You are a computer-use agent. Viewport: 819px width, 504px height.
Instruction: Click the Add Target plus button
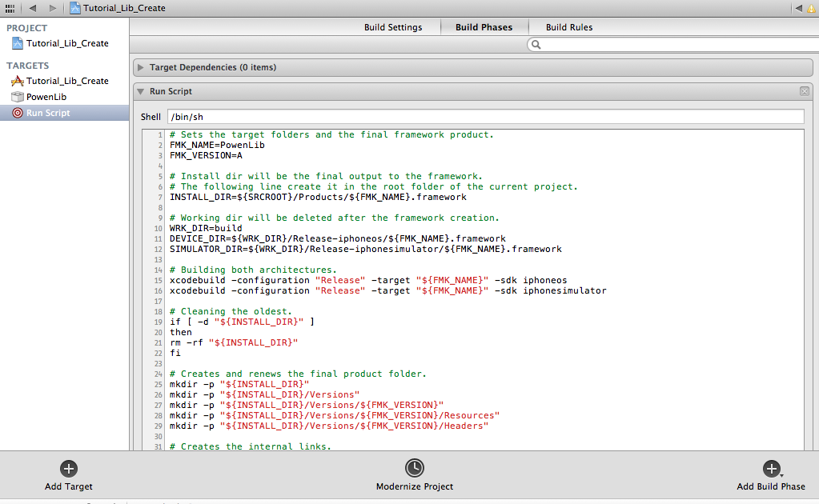[x=68, y=469]
